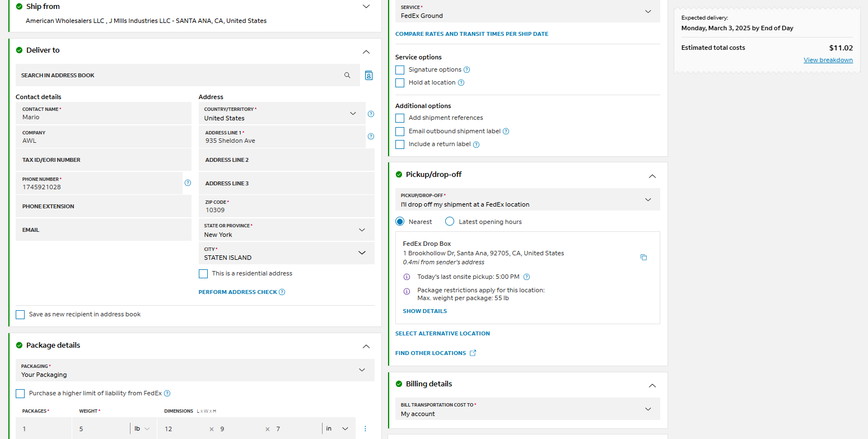Click the '$11.02' estimated total cost
Viewport: 868px width, 439px height.
[x=841, y=48]
